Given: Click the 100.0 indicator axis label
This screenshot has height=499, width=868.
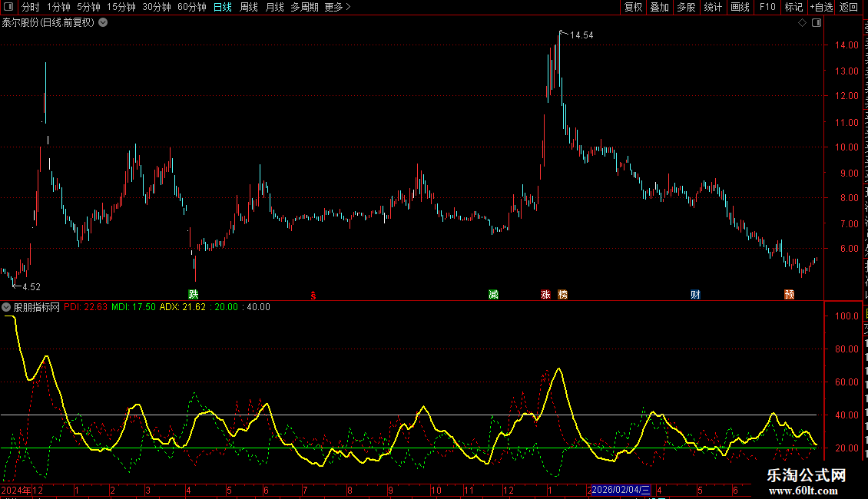Looking at the screenshot, I should click(847, 316).
